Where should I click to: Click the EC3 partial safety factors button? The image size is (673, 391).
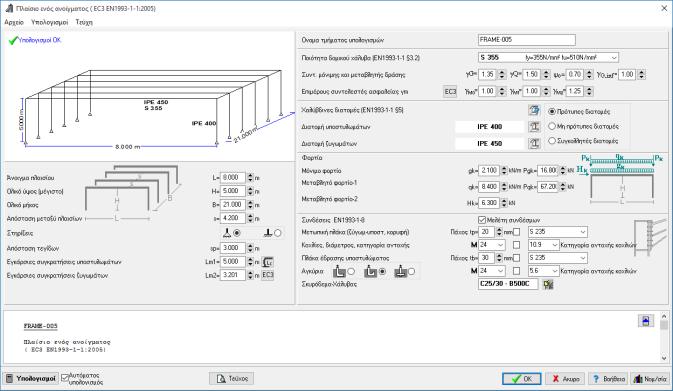tap(450, 91)
